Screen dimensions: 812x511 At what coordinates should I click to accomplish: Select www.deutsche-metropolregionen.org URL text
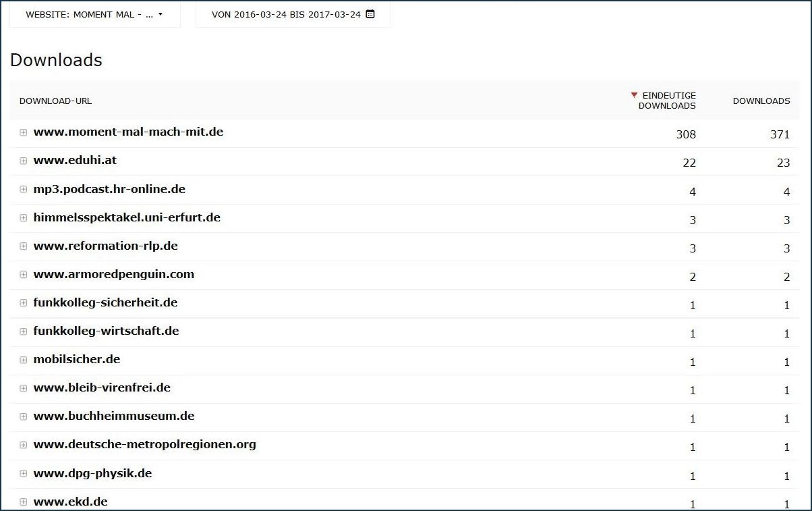click(145, 444)
